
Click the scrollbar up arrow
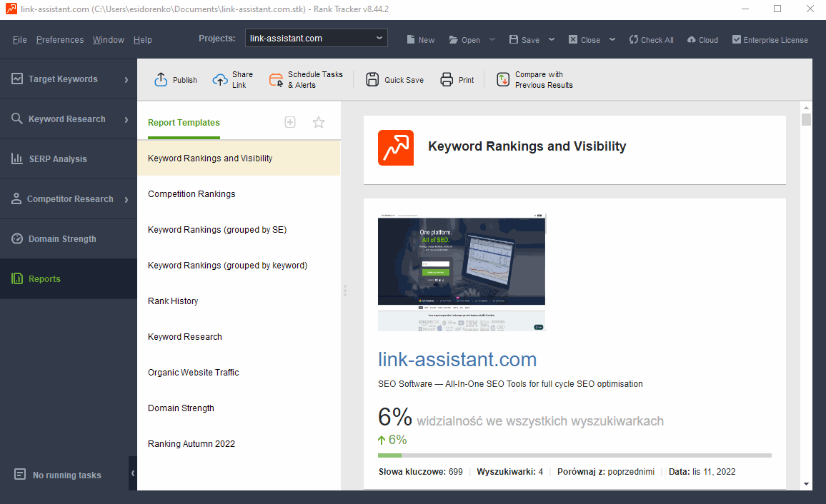click(x=806, y=107)
